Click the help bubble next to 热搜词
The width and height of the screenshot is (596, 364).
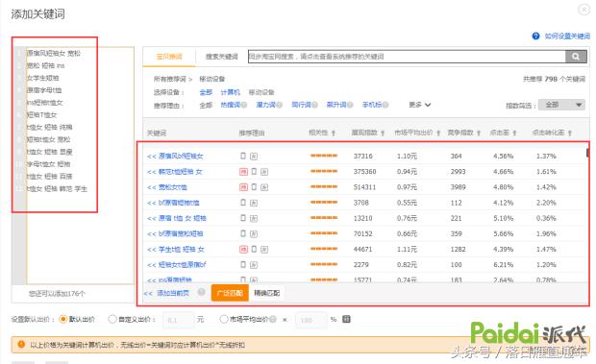click(244, 105)
